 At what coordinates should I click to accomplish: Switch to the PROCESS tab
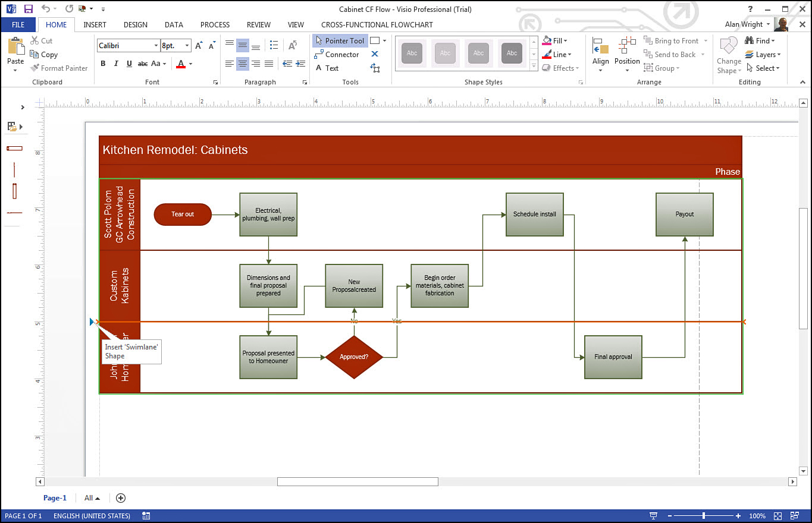point(215,25)
